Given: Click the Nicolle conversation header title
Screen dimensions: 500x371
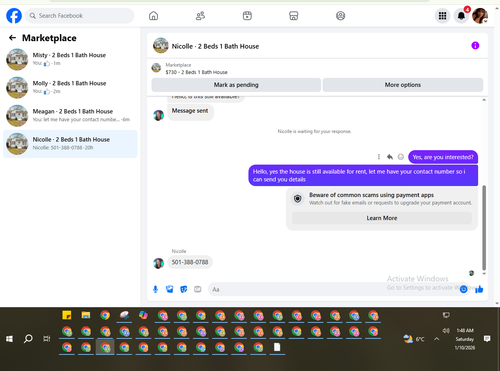Looking at the screenshot, I should point(215,46).
